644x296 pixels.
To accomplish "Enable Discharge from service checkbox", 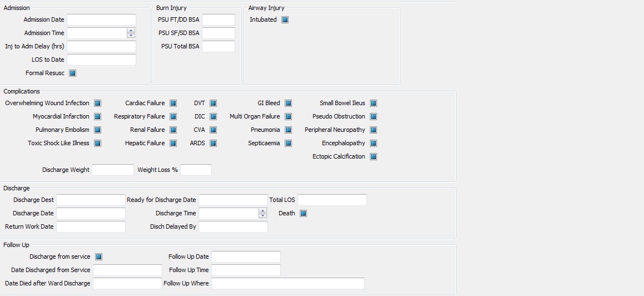I will pos(98,257).
